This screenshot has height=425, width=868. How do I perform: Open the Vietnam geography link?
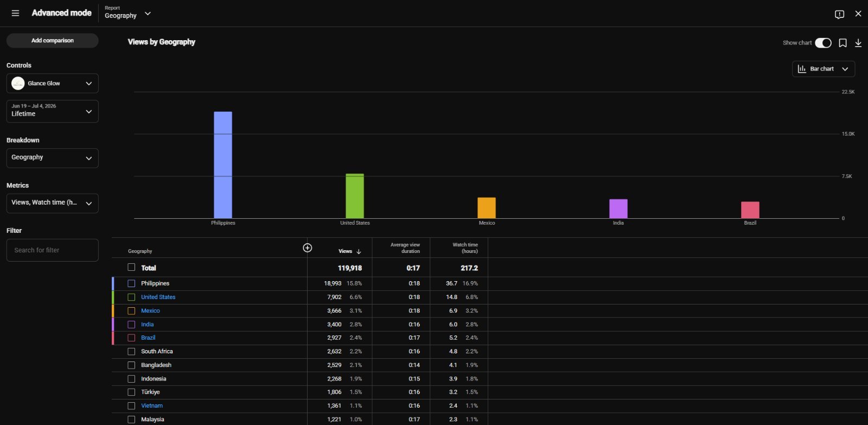[x=152, y=405]
